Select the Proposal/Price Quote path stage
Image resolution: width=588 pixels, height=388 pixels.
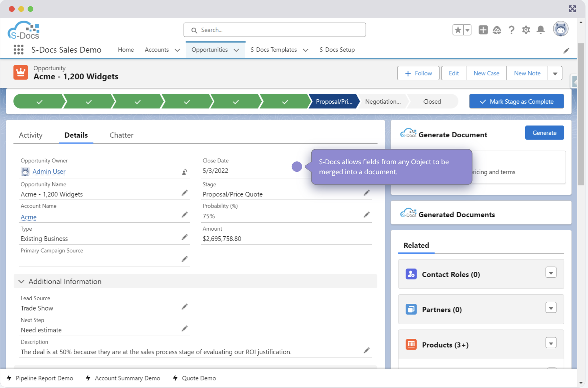[x=334, y=101]
